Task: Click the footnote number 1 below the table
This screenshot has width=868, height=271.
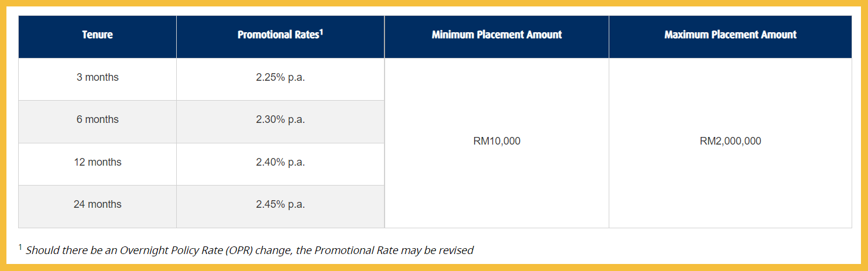Action: click(20, 248)
